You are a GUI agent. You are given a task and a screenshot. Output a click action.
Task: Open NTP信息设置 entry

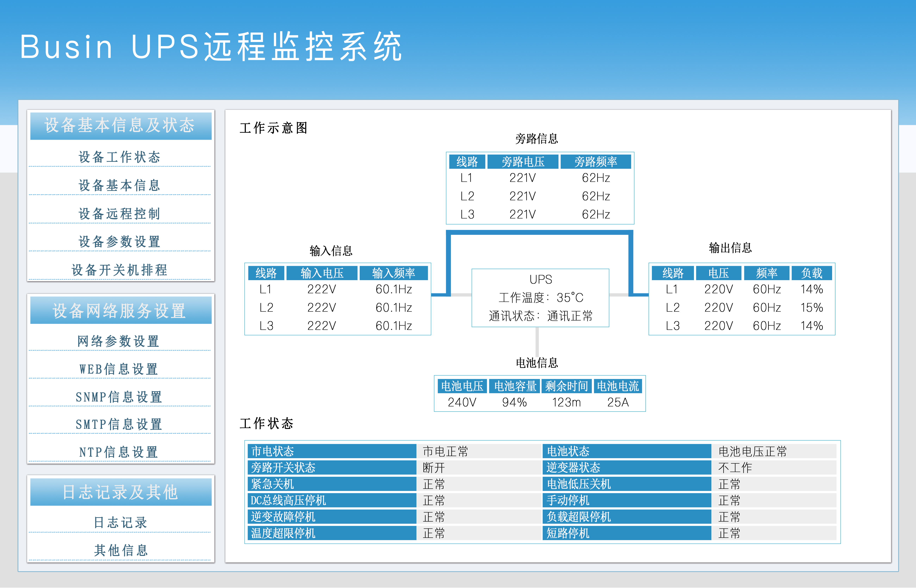[x=119, y=452]
